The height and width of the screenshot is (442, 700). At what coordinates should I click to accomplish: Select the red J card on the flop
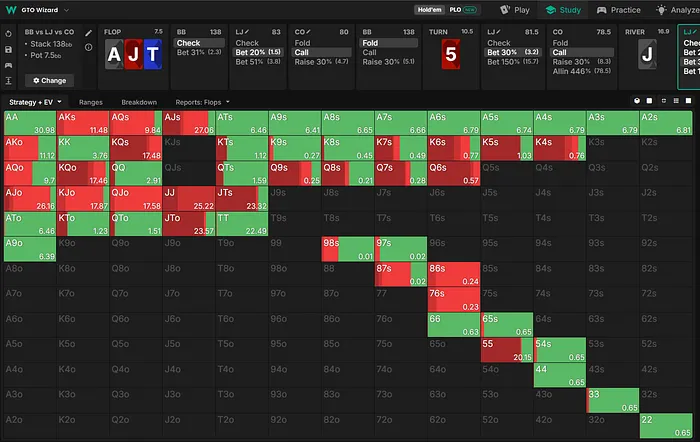pyautogui.click(x=133, y=54)
